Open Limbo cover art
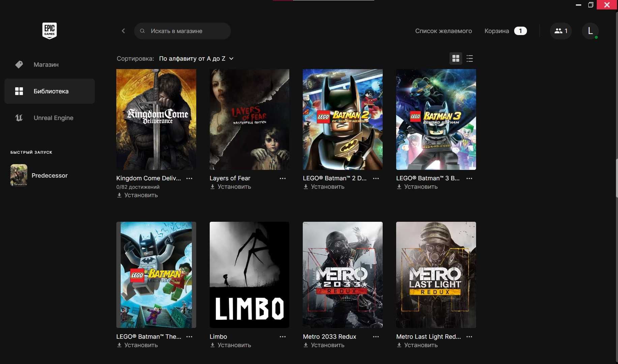 (249, 275)
